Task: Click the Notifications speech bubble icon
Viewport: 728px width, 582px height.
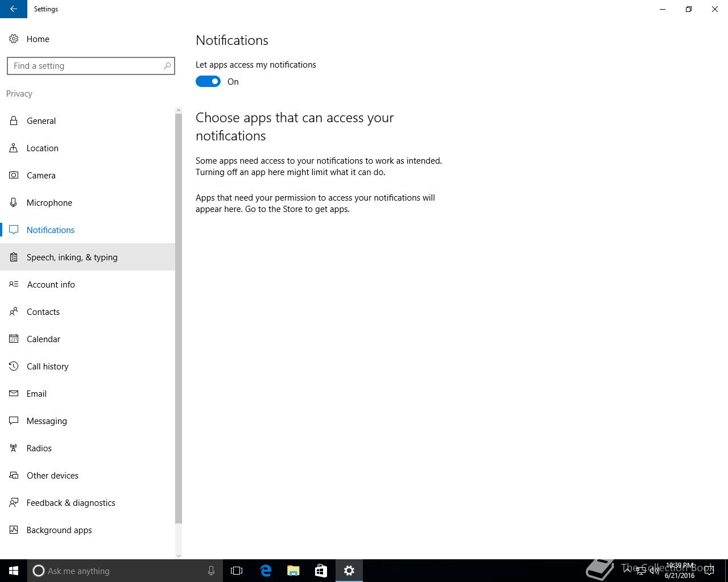Action: [x=14, y=230]
